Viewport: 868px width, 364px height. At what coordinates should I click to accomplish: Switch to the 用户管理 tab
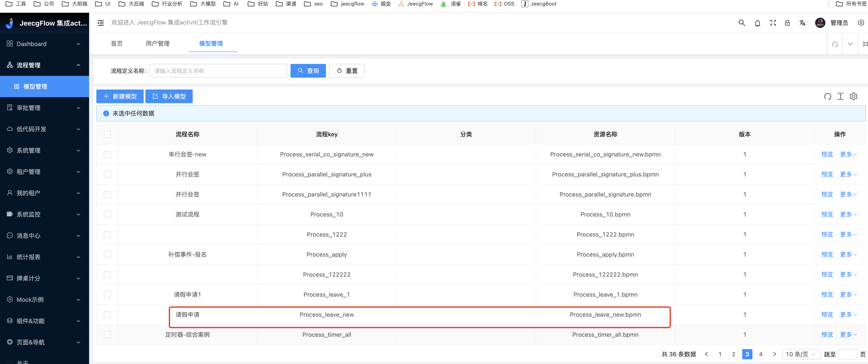[x=157, y=44]
